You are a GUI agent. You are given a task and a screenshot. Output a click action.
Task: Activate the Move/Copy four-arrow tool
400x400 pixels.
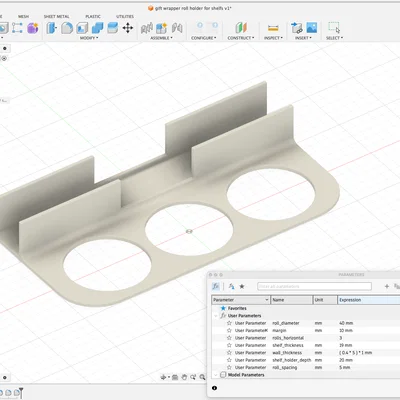click(128, 28)
